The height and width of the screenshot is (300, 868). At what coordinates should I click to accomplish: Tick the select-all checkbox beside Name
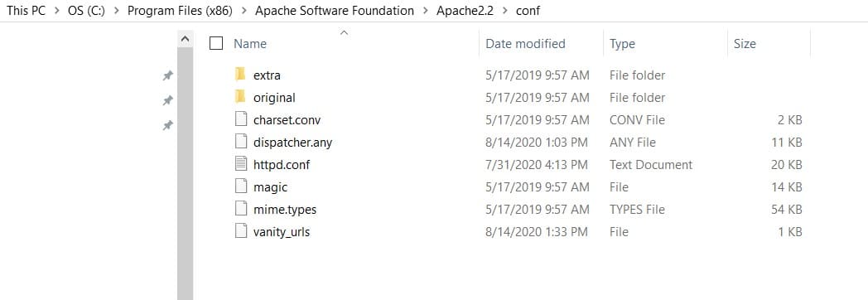point(216,43)
